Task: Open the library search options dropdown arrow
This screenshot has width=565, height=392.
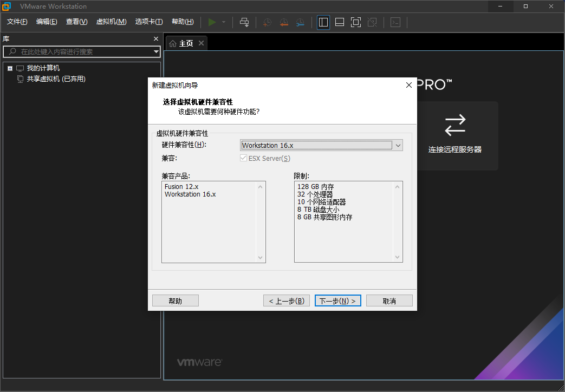Action: click(x=156, y=51)
